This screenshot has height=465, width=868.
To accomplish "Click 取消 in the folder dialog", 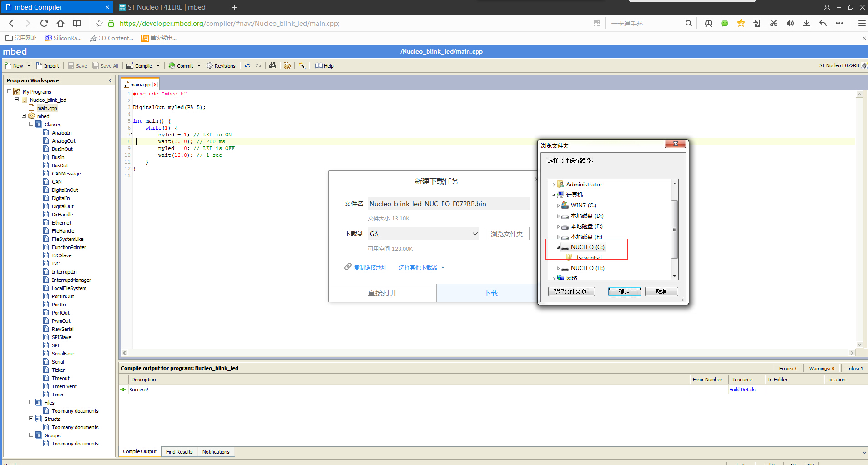I will tap(661, 291).
